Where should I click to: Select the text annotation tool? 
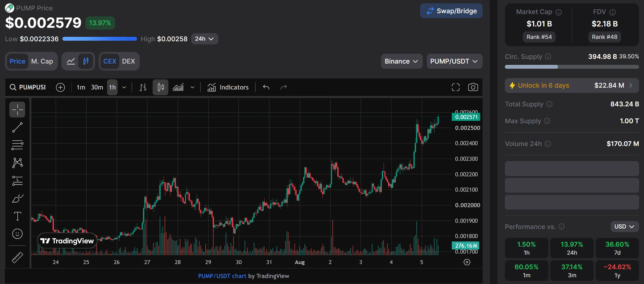pyautogui.click(x=17, y=216)
